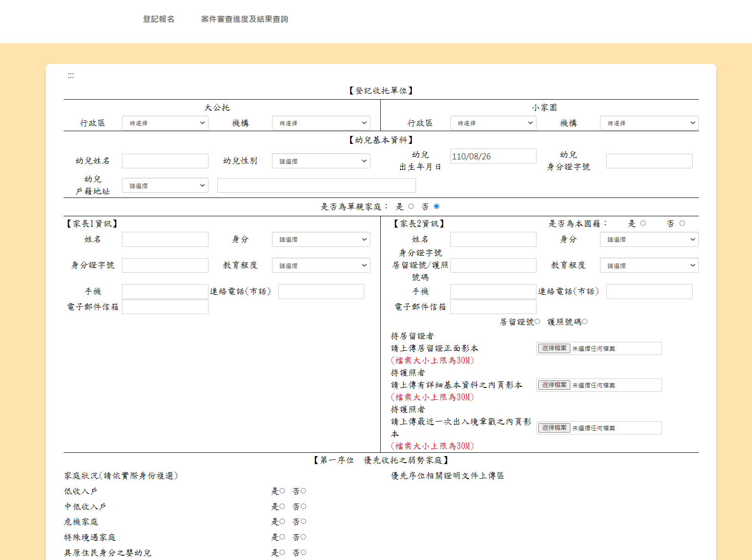Screen dimensions: 752x560
Task: Expand 大公托 機構 dropdown
Action: [x=320, y=123]
